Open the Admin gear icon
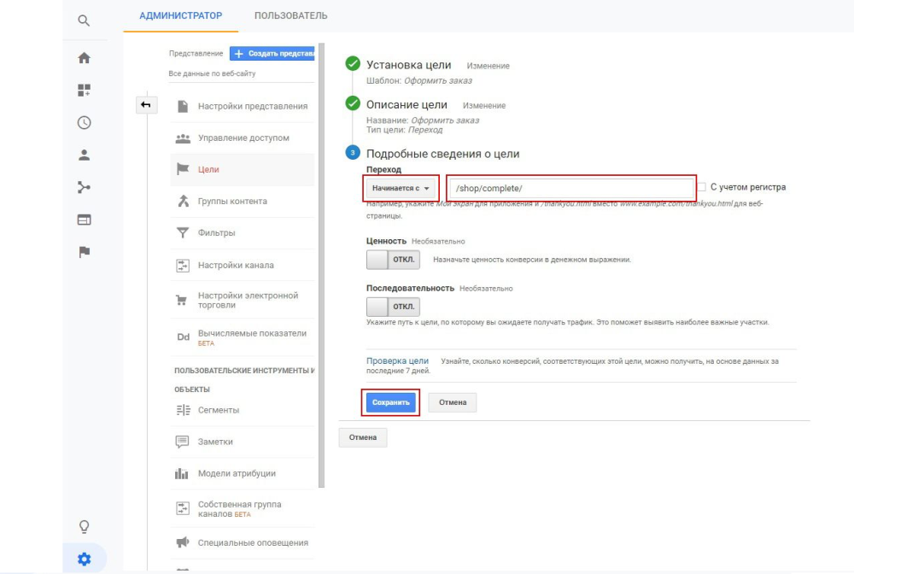Screen dimensions: 924x574 85,559
